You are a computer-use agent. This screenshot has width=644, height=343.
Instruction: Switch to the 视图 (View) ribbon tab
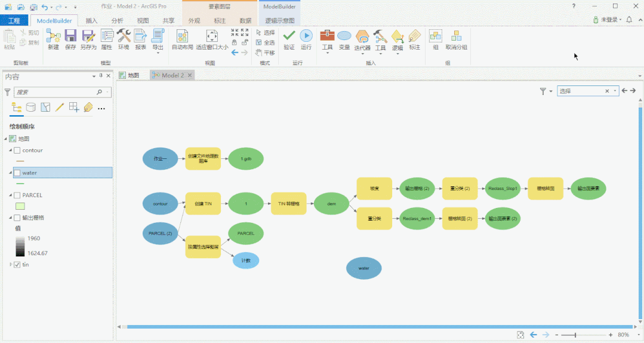click(x=143, y=20)
